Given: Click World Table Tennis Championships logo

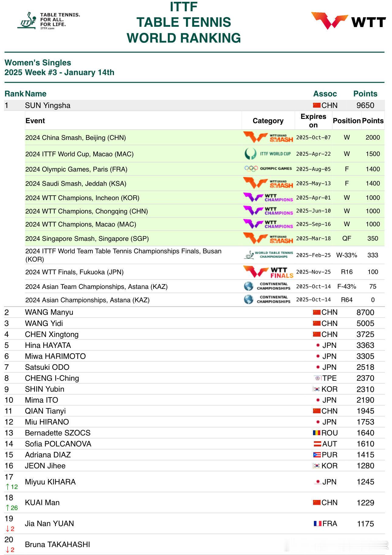Looking at the screenshot, I should pos(268,255).
